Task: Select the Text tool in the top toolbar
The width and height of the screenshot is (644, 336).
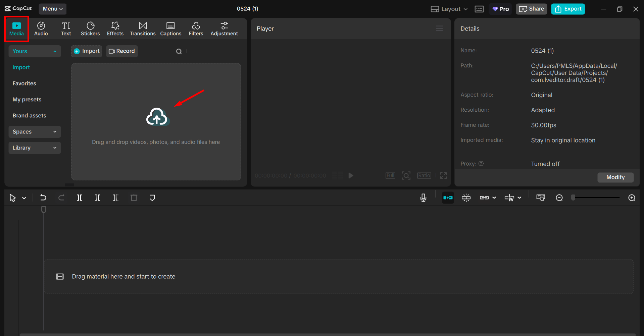Action: pos(66,29)
